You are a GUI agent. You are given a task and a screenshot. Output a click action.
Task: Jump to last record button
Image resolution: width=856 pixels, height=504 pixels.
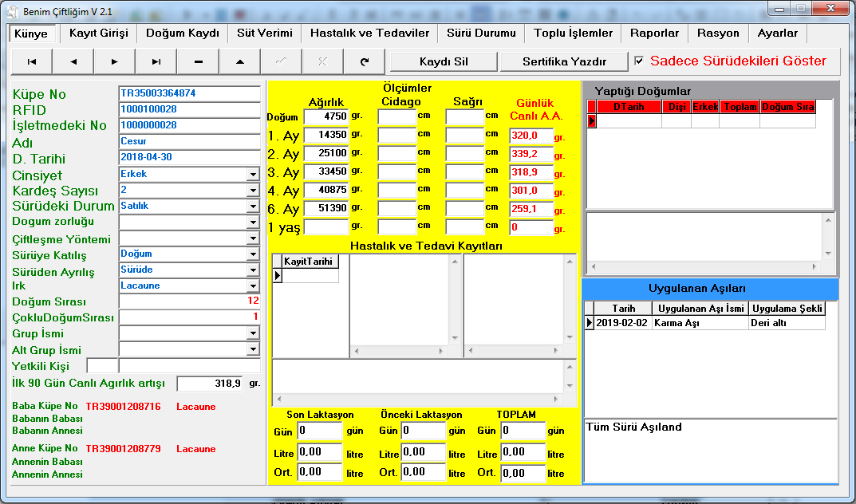tap(156, 61)
